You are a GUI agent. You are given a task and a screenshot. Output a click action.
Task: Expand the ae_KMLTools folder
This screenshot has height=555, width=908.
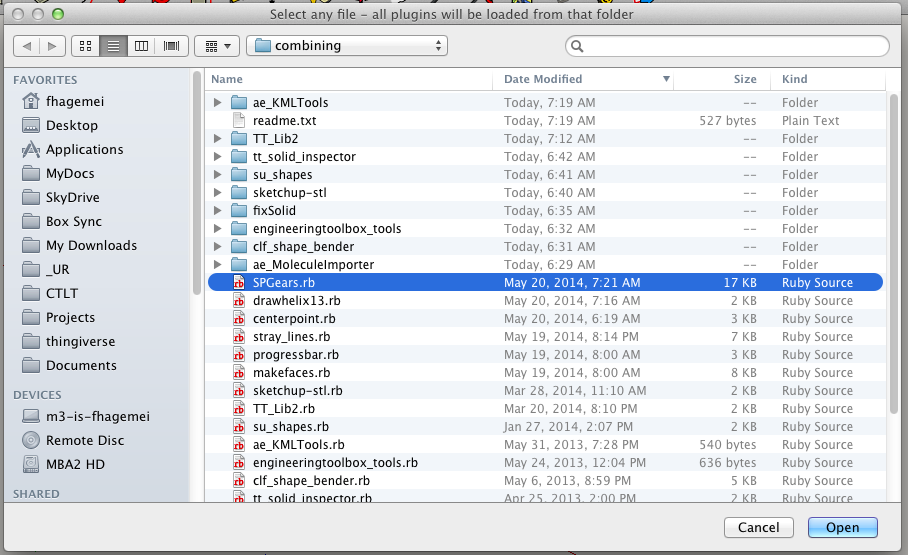217,102
